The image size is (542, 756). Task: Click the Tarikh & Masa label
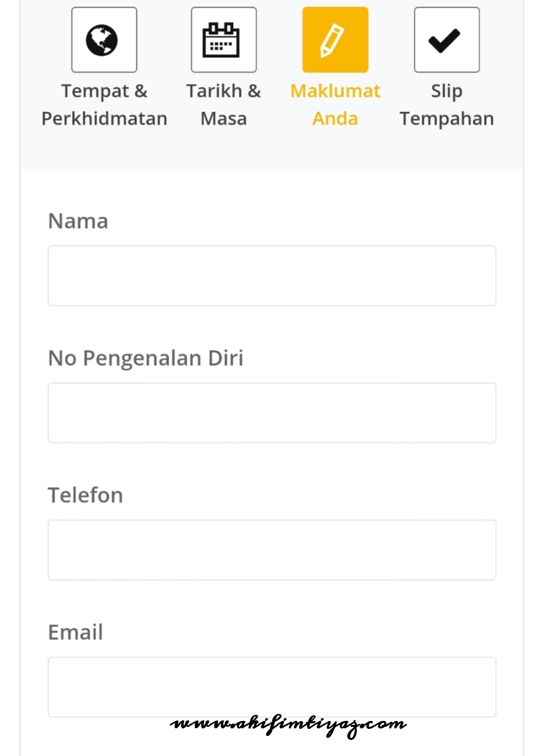point(224,104)
